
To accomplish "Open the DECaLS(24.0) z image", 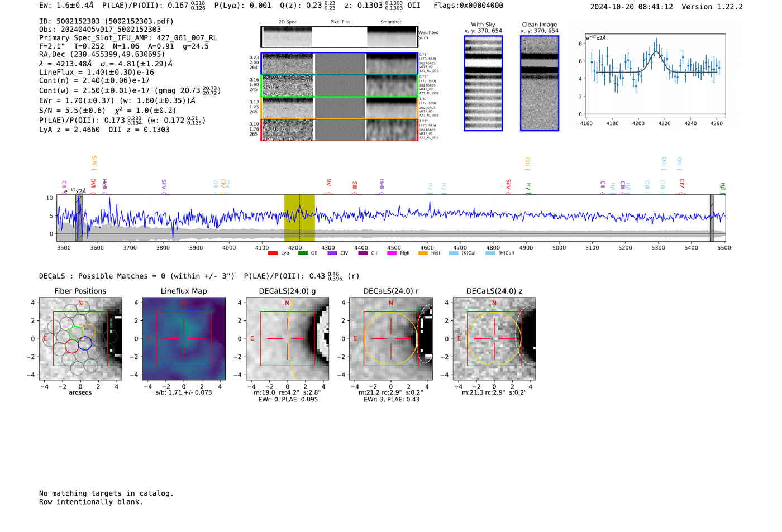I will pos(494,339).
